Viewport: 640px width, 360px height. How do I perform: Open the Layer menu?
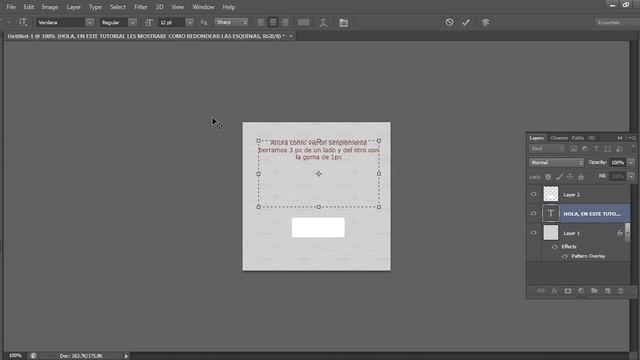(73, 7)
